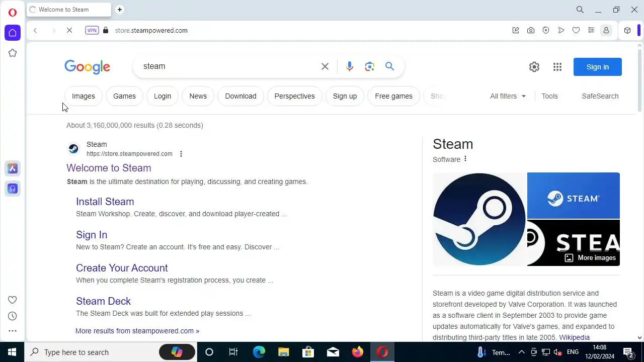The width and height of the screenshot is (644, 362).
Task: Open the Steam Deck sitelink
Action: 103,301
